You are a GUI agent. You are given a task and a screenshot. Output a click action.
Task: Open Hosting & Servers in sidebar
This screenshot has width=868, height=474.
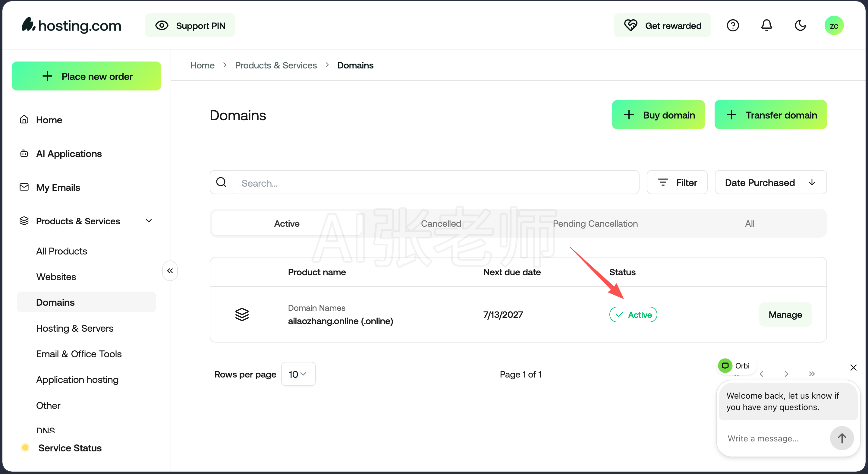75,328
